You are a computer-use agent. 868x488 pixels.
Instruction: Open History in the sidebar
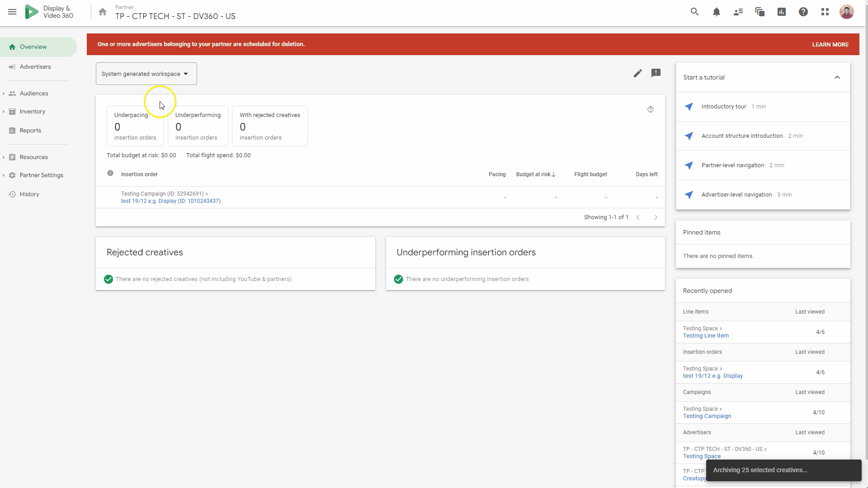[x=29, y=194]
